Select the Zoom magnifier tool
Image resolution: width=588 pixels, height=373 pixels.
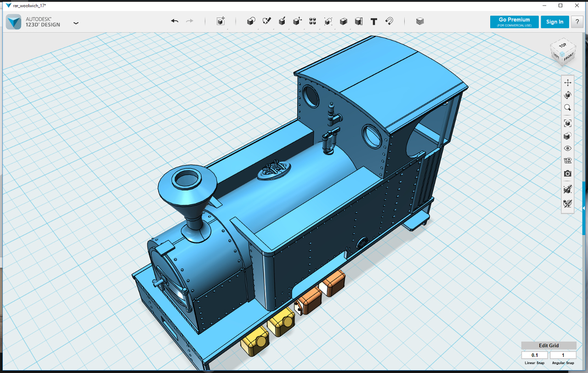[568, 108]
